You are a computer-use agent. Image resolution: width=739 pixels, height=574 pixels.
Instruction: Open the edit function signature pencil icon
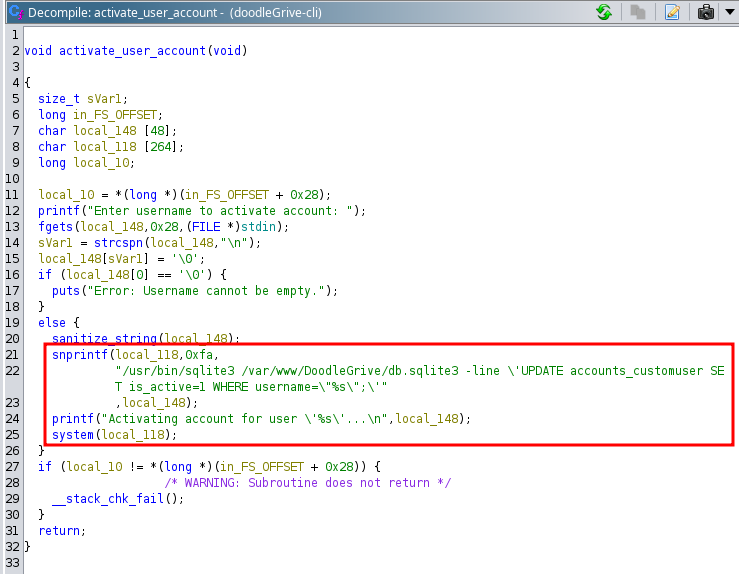pyautogui.click(x=672, y=12)
